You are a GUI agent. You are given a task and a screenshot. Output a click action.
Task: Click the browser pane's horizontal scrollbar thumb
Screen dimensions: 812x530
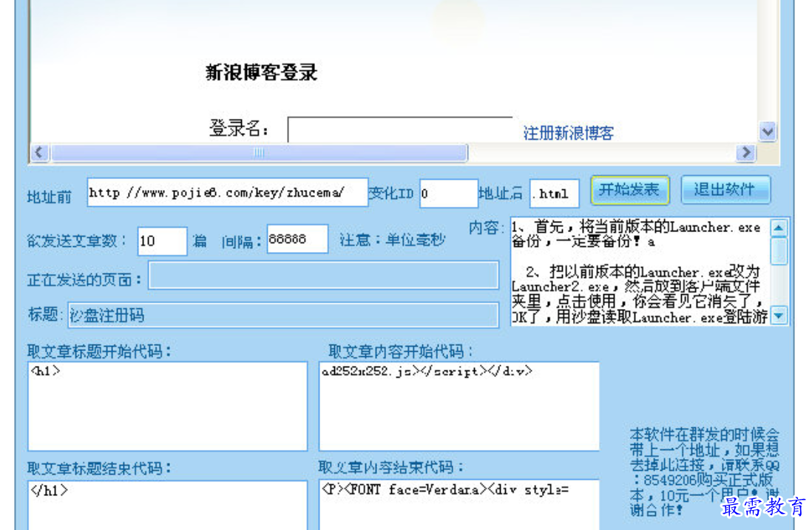pyautogui.click(x=259, y=153)
